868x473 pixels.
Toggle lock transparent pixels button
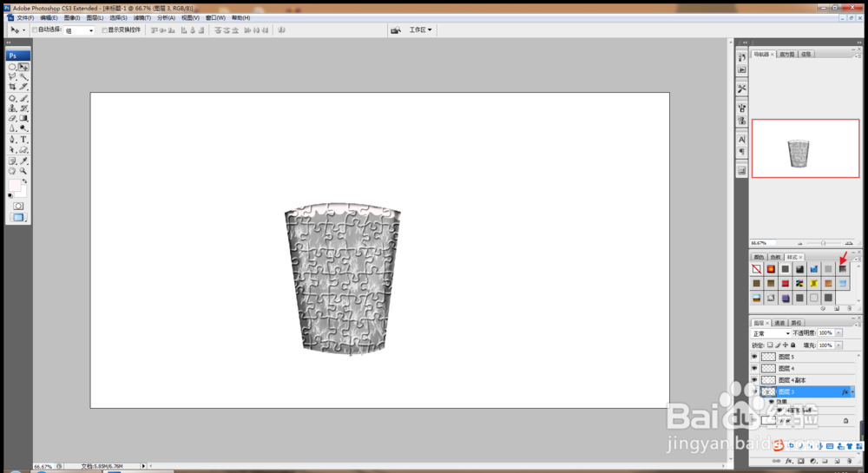(x=770, y=345)
